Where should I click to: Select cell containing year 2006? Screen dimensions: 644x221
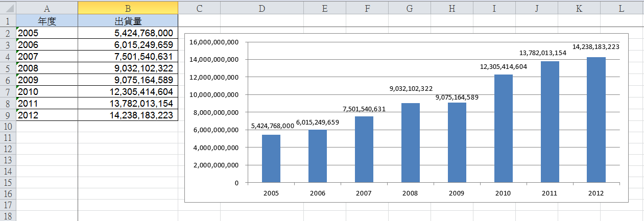tap(47, 45)
